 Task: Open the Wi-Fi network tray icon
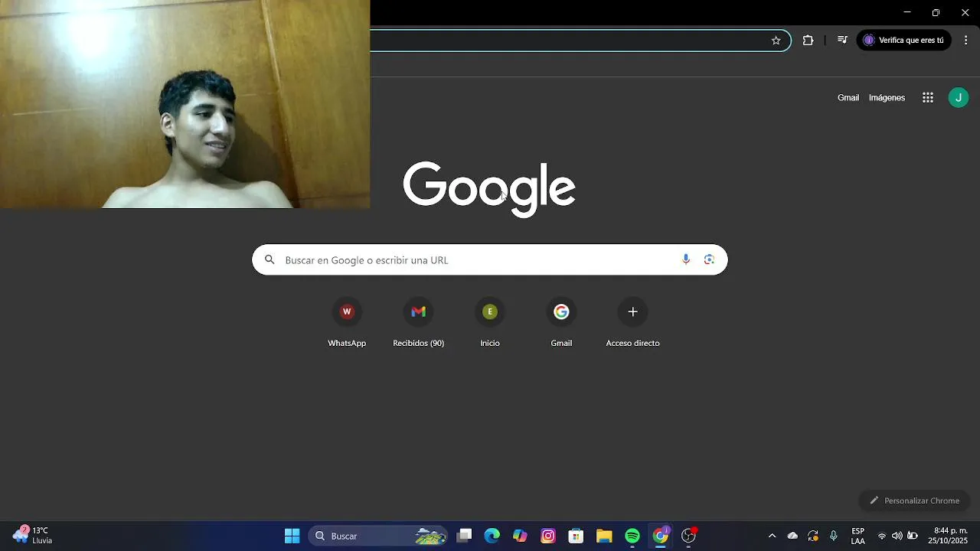click(882, 536)
